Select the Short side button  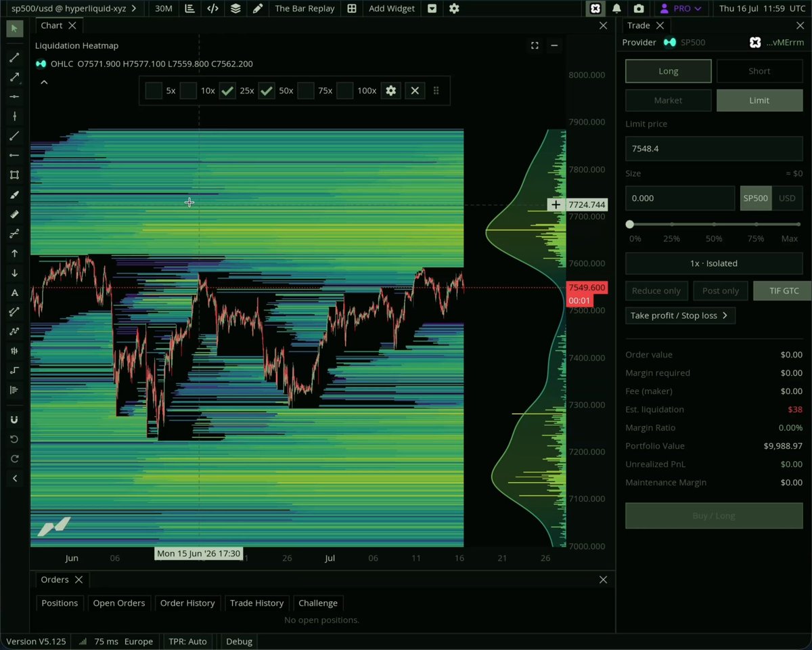tap(759, 71)
